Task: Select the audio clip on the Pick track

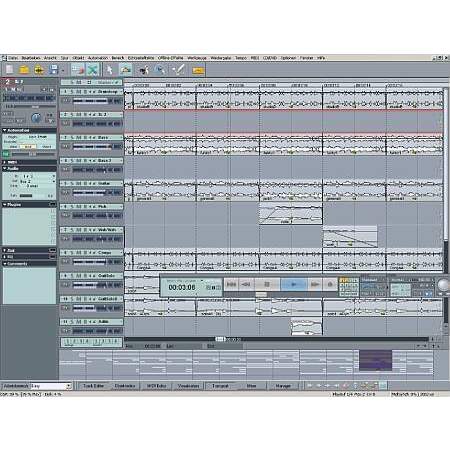Action: (x=291, y=214)
